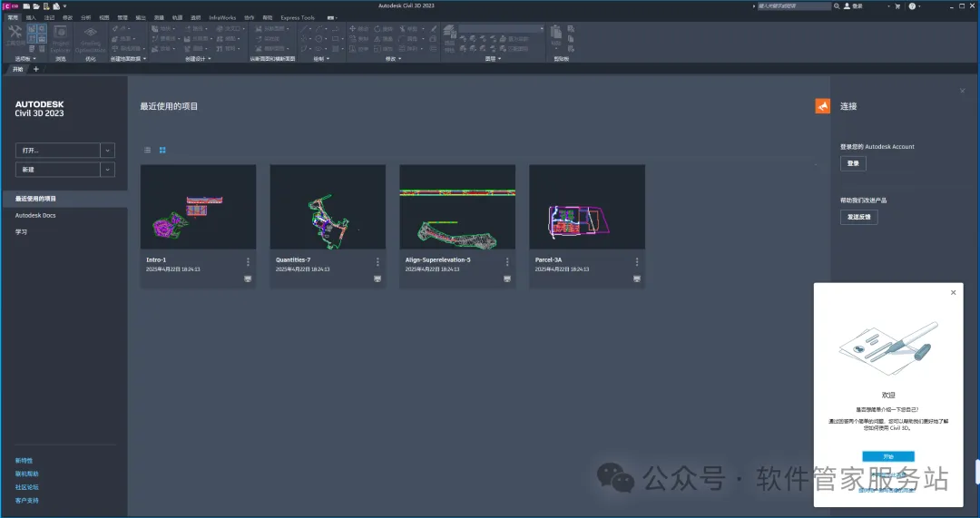Click the New drawing icon in quick access toolbar

(27, 6)
